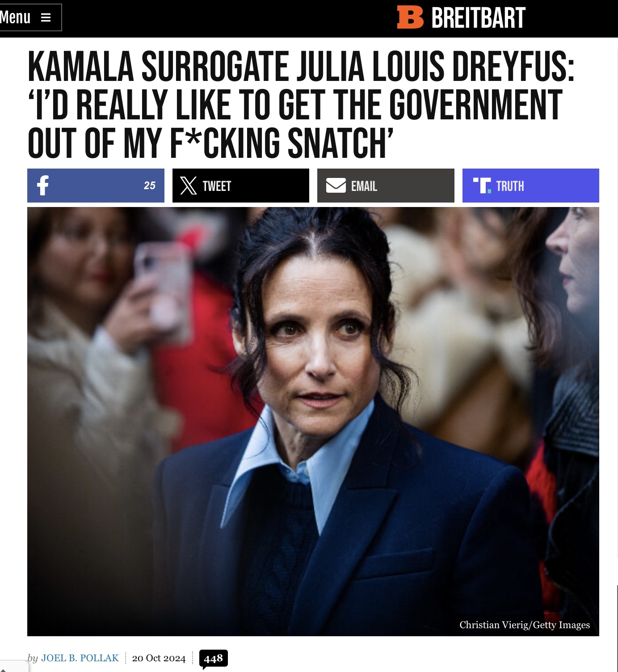Viewport: 618px width, 672px height.
Task: Click the X logo icon
Action: coord(188,186)
